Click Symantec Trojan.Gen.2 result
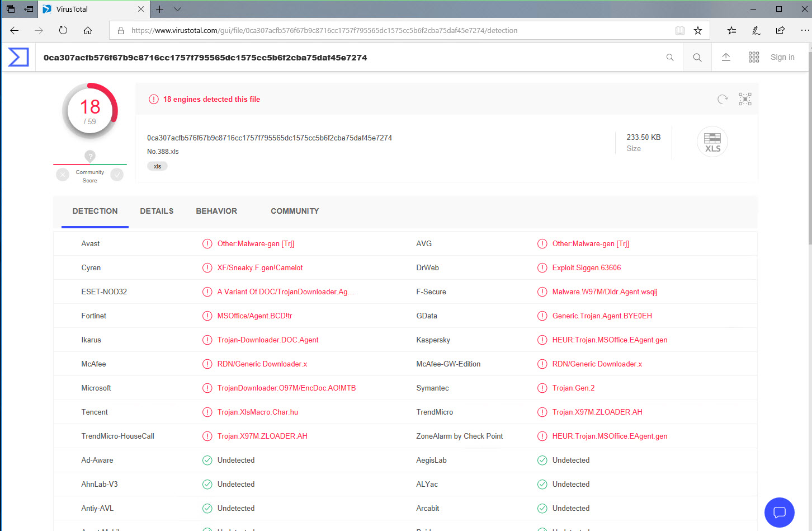 point(573,388)
